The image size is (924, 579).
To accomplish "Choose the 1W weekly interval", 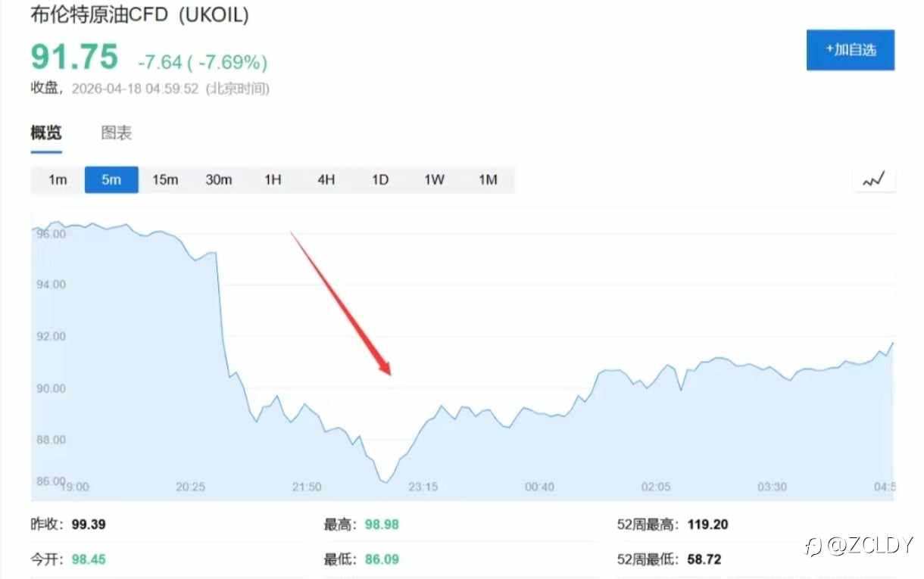I will (434, 180).
